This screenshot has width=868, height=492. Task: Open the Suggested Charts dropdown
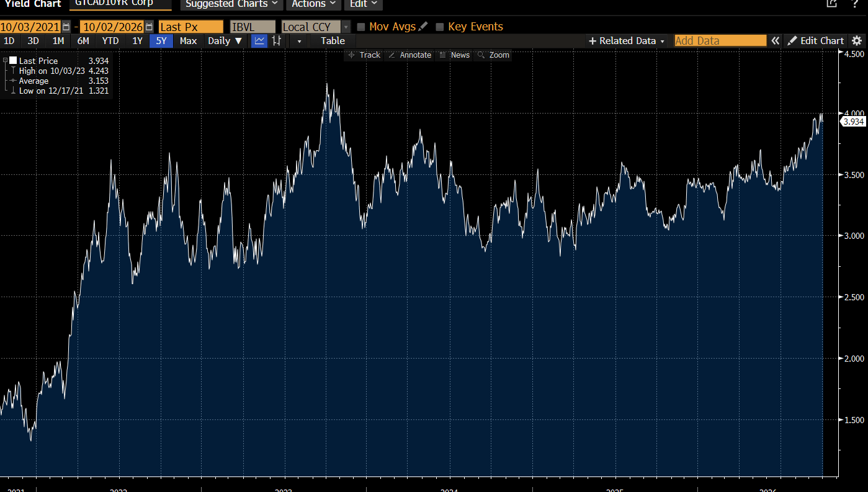pos(231,4)
